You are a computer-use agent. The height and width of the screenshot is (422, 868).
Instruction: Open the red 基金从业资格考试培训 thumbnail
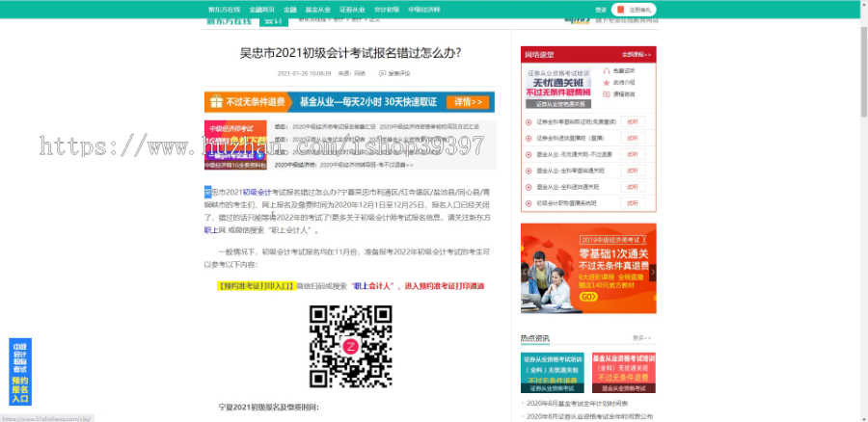point(624,373)
